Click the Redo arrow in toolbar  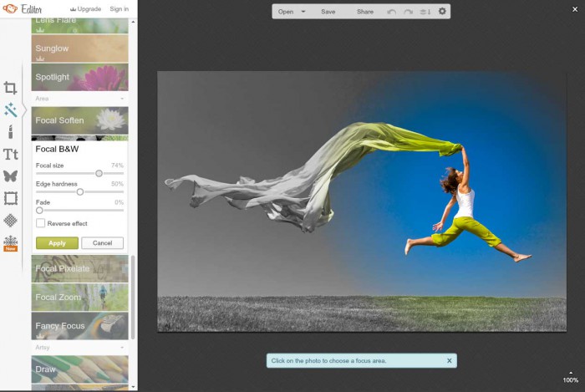(x=408, y=12)
